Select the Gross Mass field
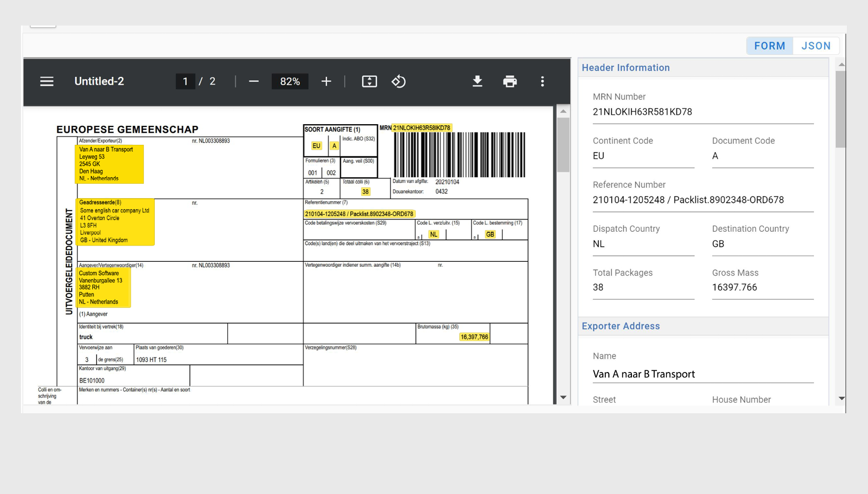868x494 pixels. tap(762, 287)
